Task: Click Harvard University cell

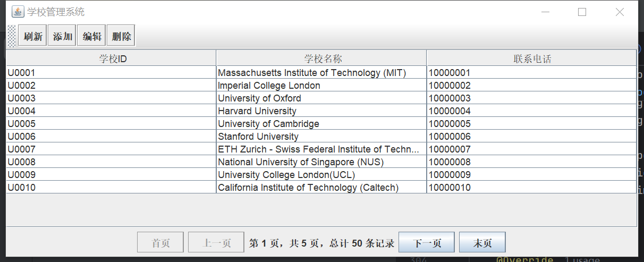Action: 321,111
